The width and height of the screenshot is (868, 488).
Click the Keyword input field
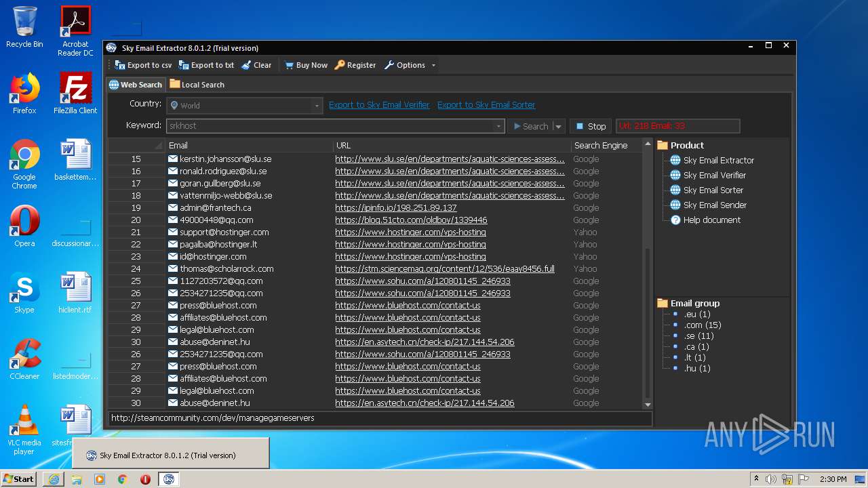330,126
